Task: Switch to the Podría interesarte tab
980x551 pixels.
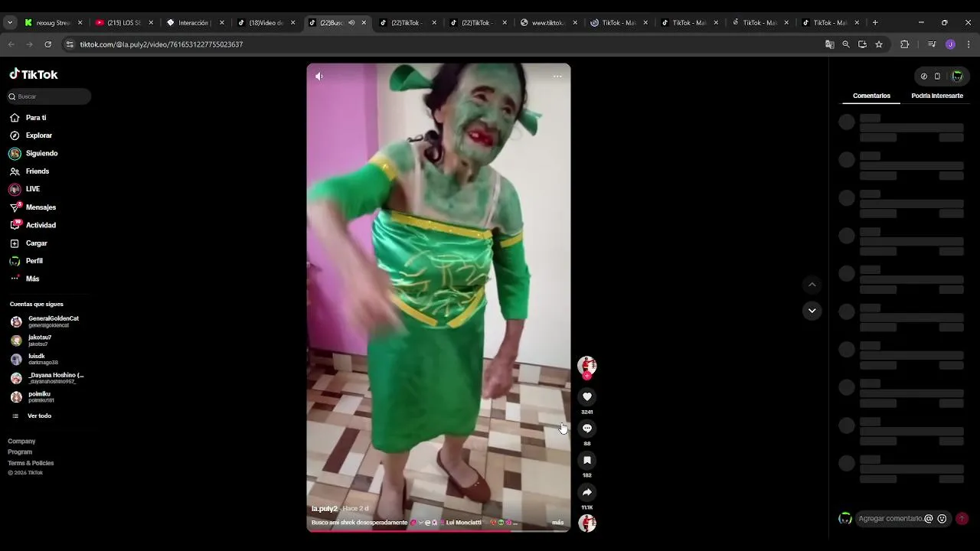Action: click(x=937, y=96)
